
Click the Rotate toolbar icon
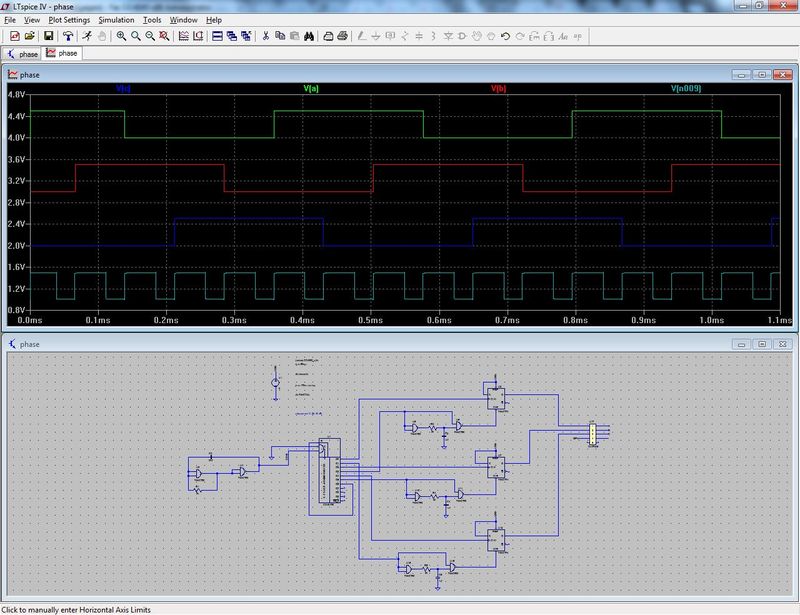[534, 36]
